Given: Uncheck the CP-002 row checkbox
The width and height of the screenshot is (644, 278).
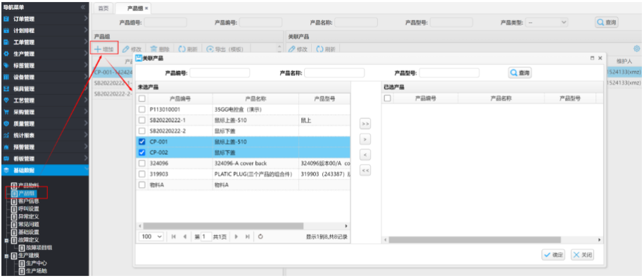Looking at the screenshot, I should 141,152.
